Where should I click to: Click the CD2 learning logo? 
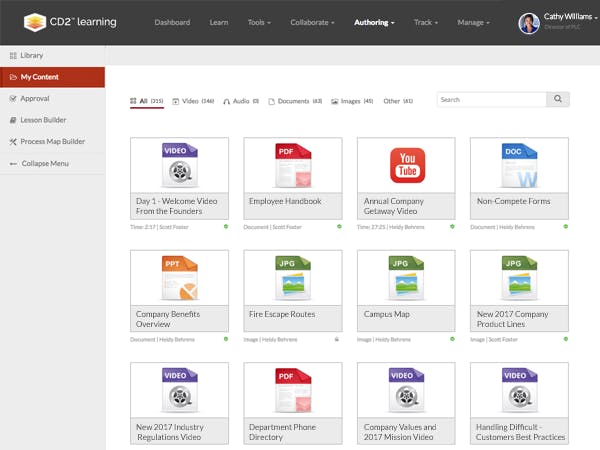70,22
